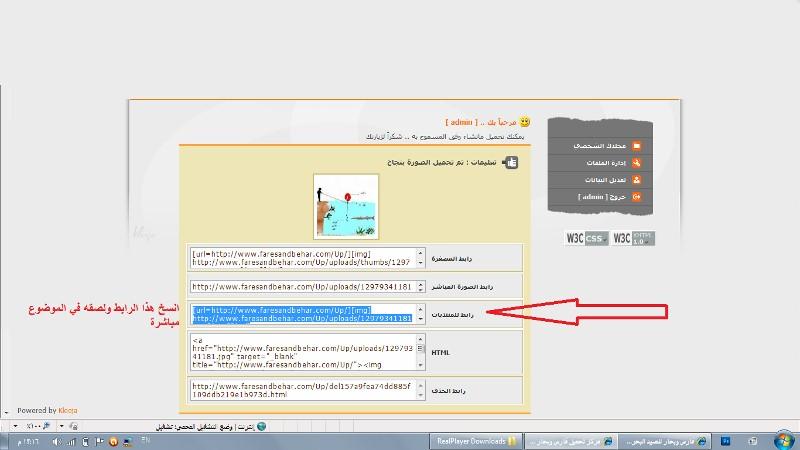Click the smiley face welcome icon
800x450 pixels.
coord(525,122)
